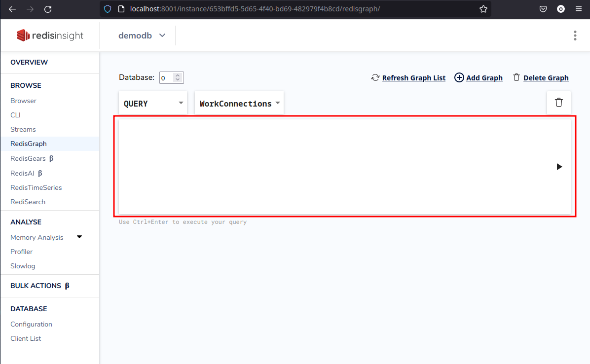Open the RedisAI beta page
590x364 pixels.
click(26, 173)
